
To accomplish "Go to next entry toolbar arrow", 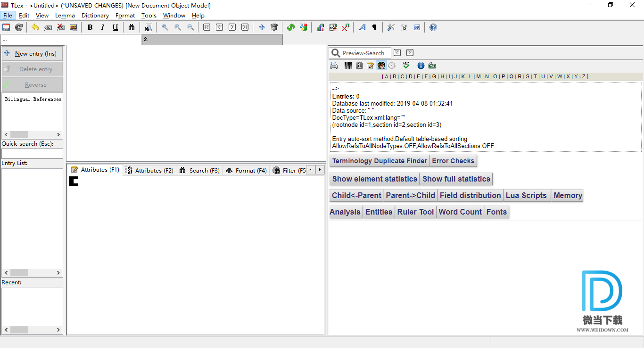I will [232, 27].
